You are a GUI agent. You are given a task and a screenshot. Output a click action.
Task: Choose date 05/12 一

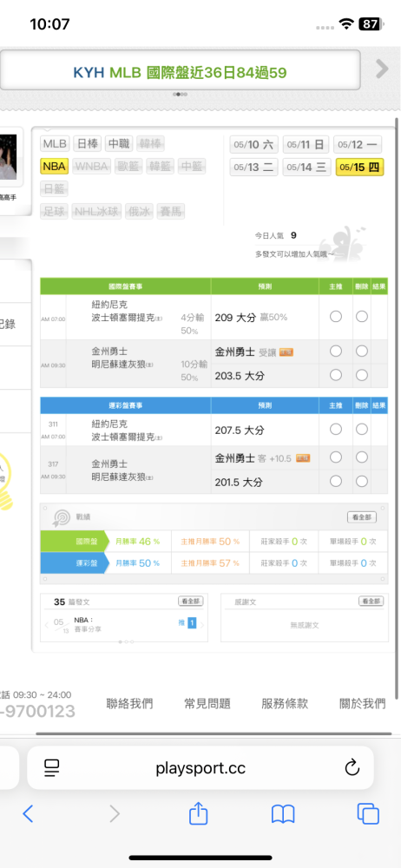point(358,144)
